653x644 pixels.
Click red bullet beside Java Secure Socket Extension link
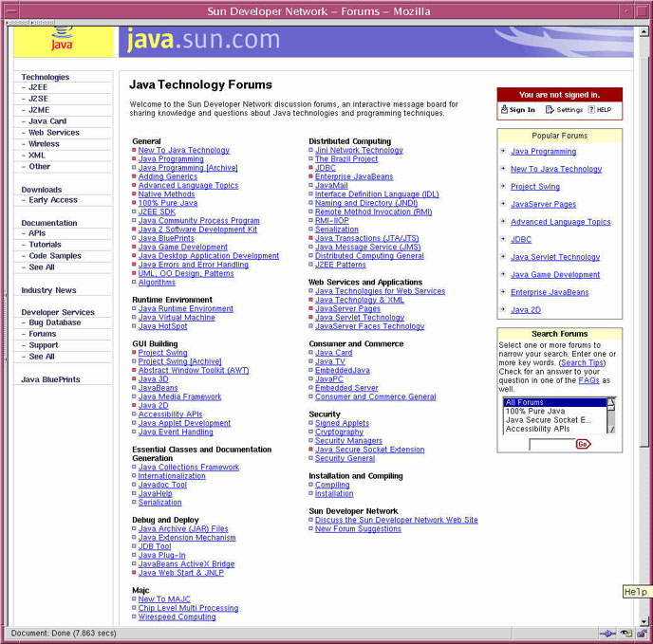point(310,449)
